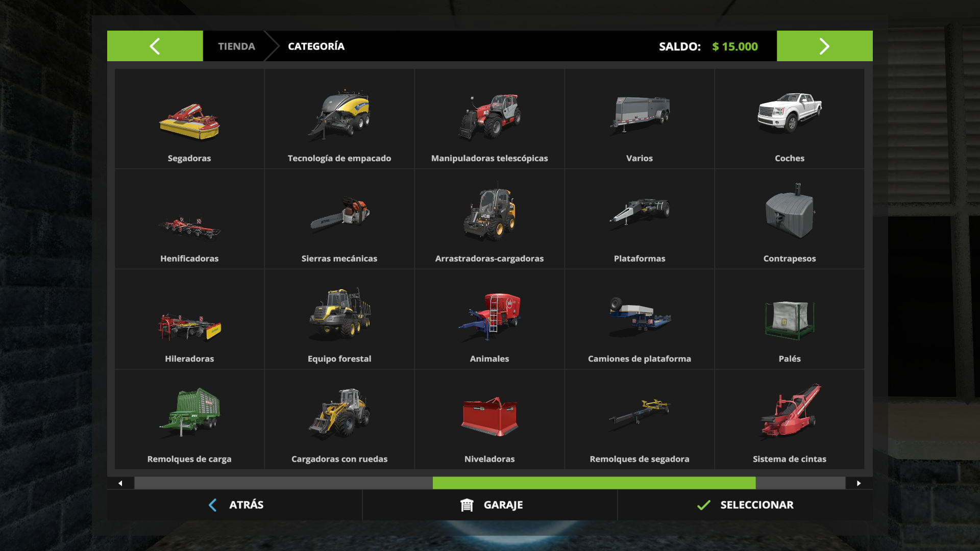Select the Tecnología de empacado baler icon
980x551 pixels.
point(339,114)
